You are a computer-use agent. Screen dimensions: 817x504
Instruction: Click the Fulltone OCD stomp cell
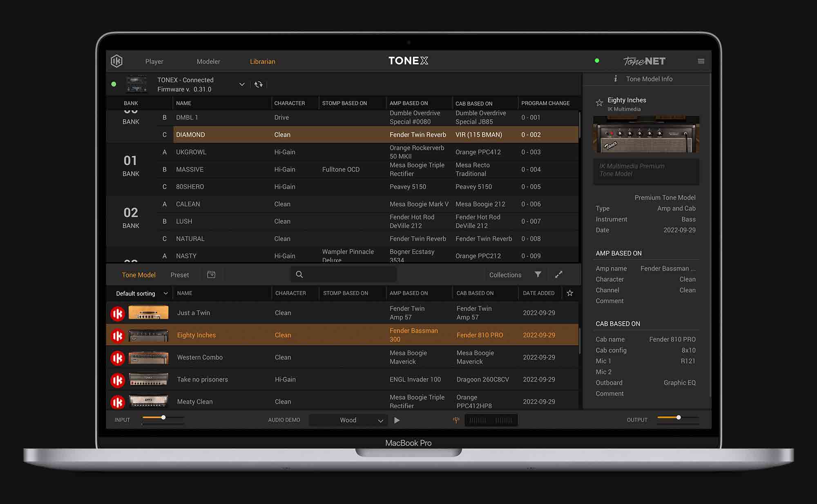[341, 169]
